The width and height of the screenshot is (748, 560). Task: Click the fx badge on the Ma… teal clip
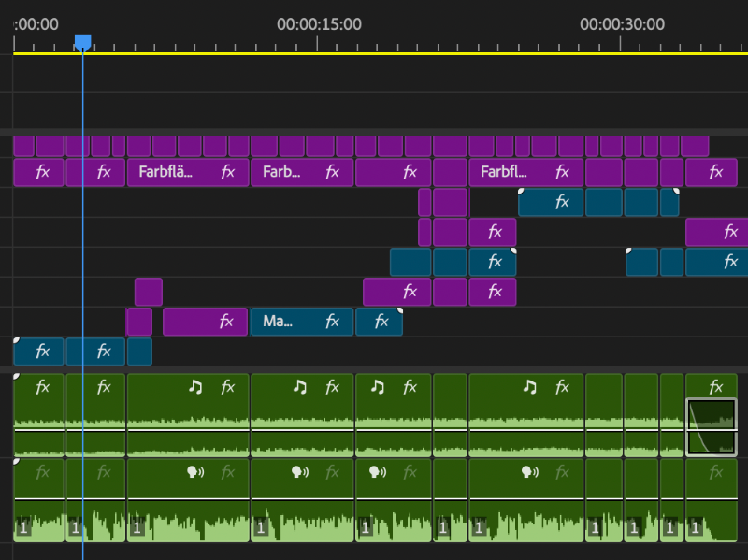[x=333, y=322]
